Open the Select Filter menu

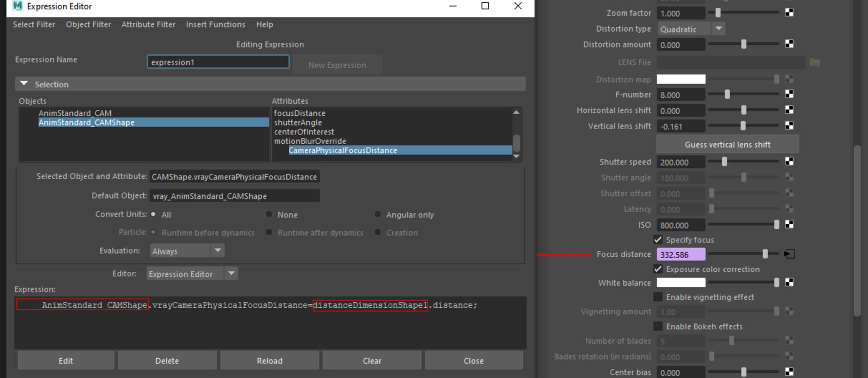(34, 24)
